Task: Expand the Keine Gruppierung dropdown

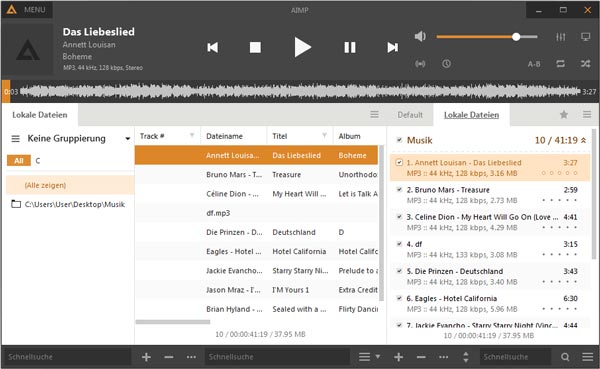Action: coord(128,139)
